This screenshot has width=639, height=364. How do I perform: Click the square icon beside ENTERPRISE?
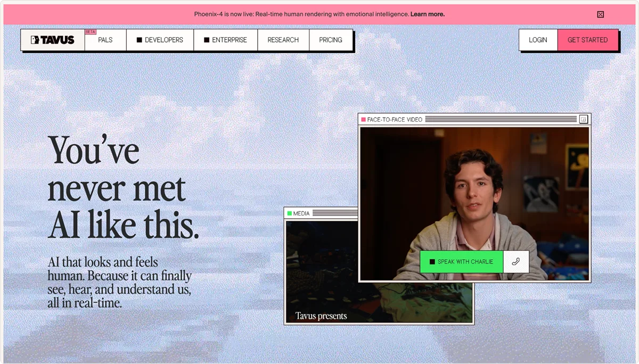(206, 39)
